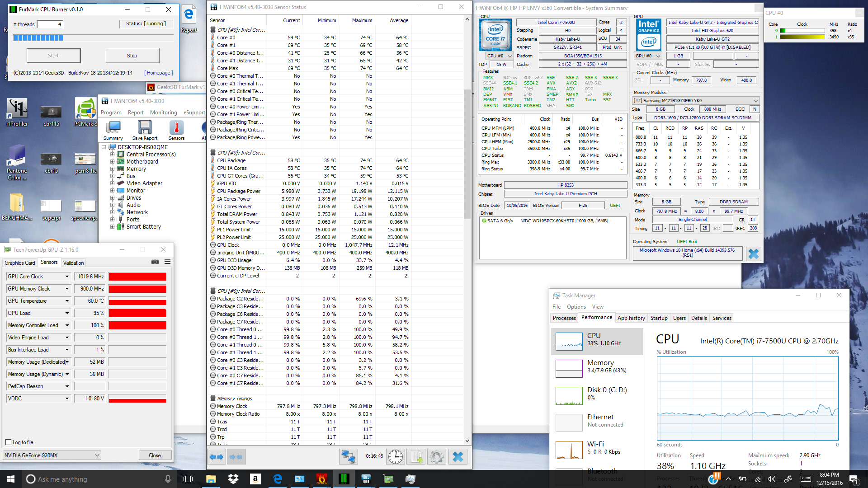Open App history tab in Task Manager
Viewport: 868px width, 488px height.
coord(631,318)
